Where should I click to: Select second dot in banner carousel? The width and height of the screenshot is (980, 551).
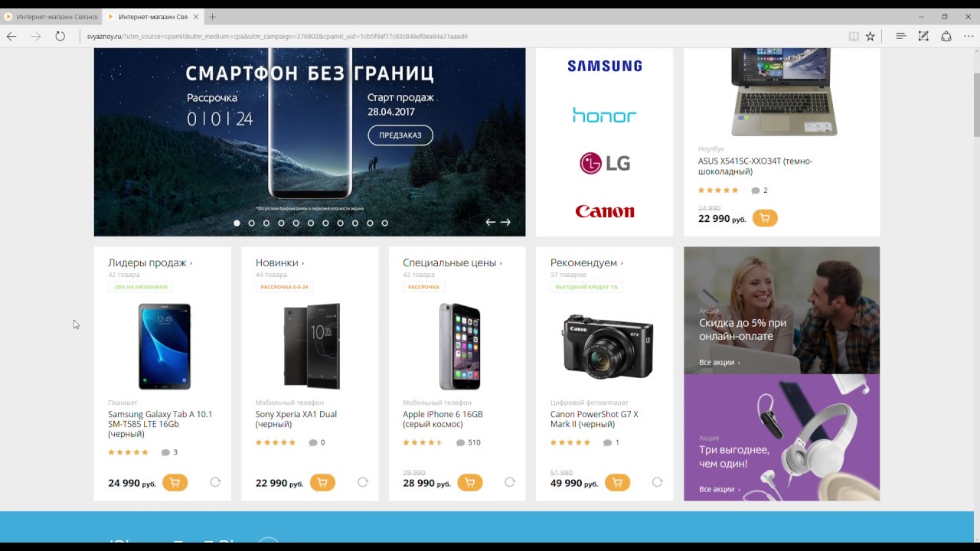tap(251, 223)
